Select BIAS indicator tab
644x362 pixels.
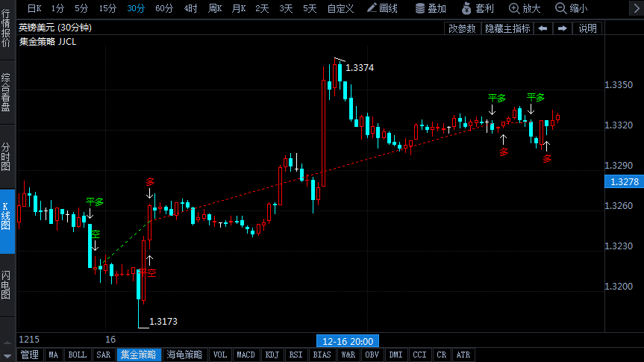322,355
